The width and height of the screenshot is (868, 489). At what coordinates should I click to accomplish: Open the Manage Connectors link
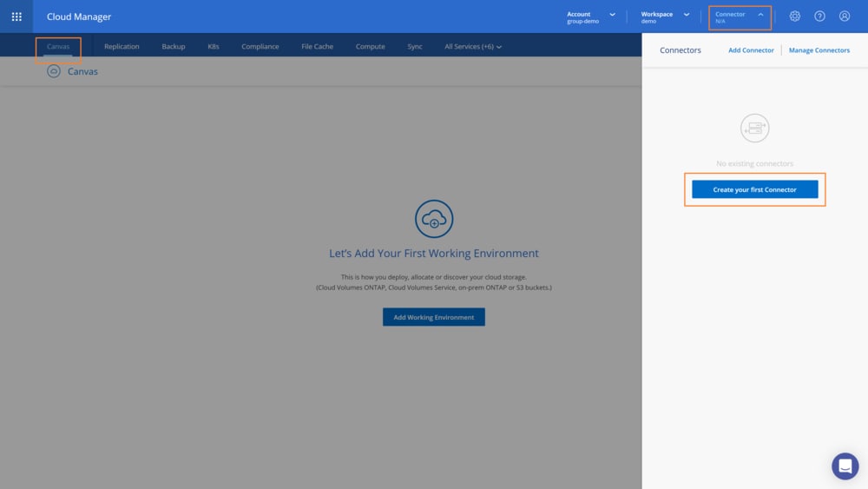pos(819,50)
